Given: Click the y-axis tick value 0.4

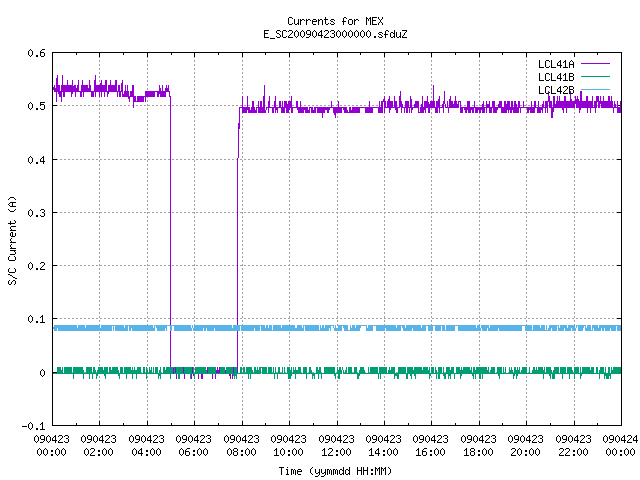Looking at the screenshot, I should [36, 160].
